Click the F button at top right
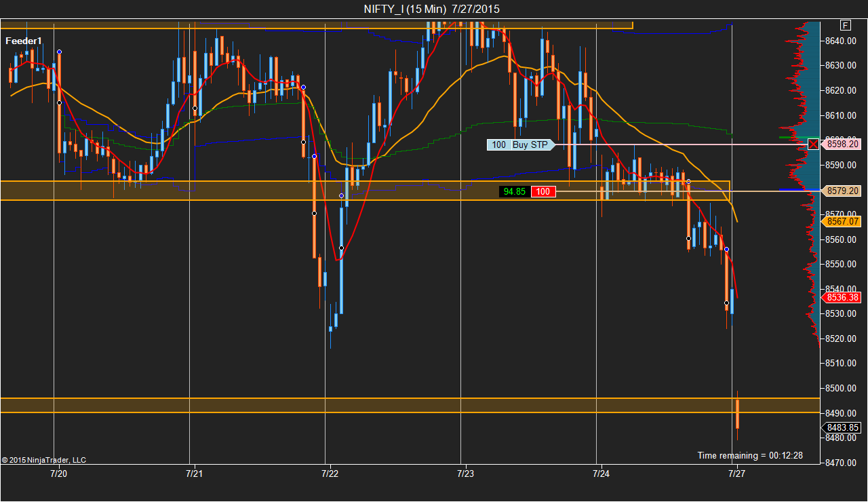This screenshot has height=502, width=868. point(845,25)
